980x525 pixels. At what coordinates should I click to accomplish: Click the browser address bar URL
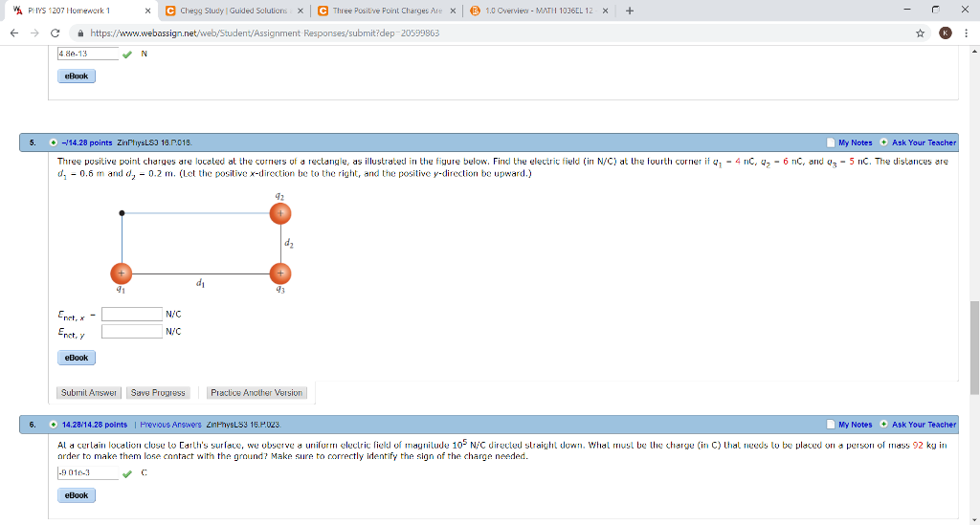click(x=264, y=33)
